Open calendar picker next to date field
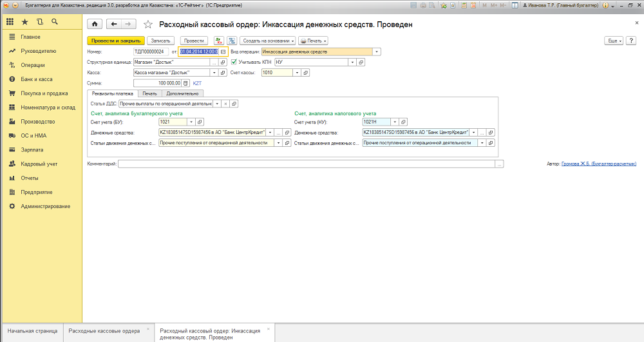The height and width of the screenshot is (342, 644). click(x=223, y=52)
